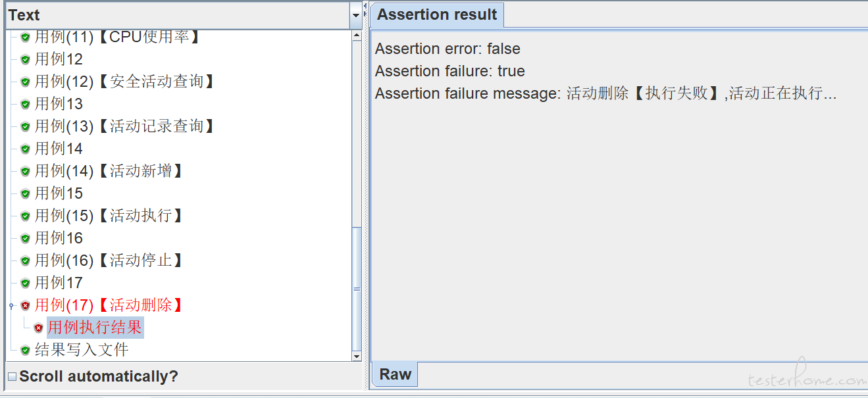Image resolution: width=868 pixels, height=398 pixels.
Task: Click green icon beside 用例(14)【活动新增】
Action: pyautogui.click(x=25, y=172)
